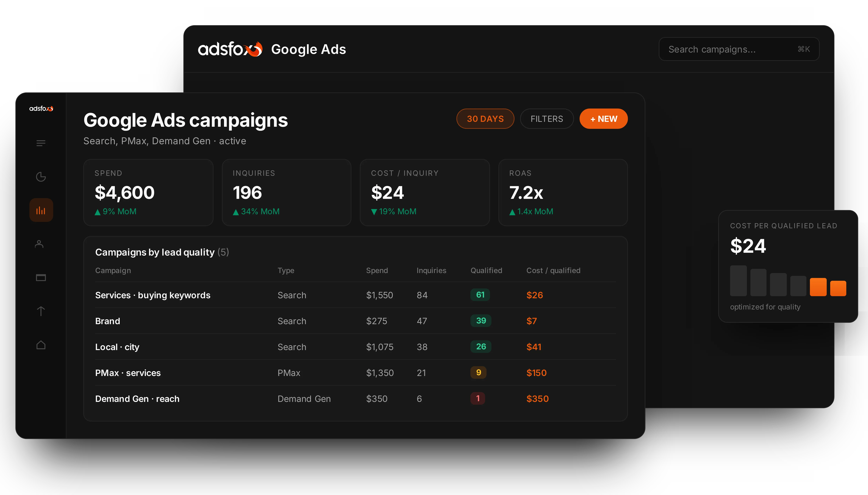
Task: Click the Google Ads header title
Action: [308, 49]
